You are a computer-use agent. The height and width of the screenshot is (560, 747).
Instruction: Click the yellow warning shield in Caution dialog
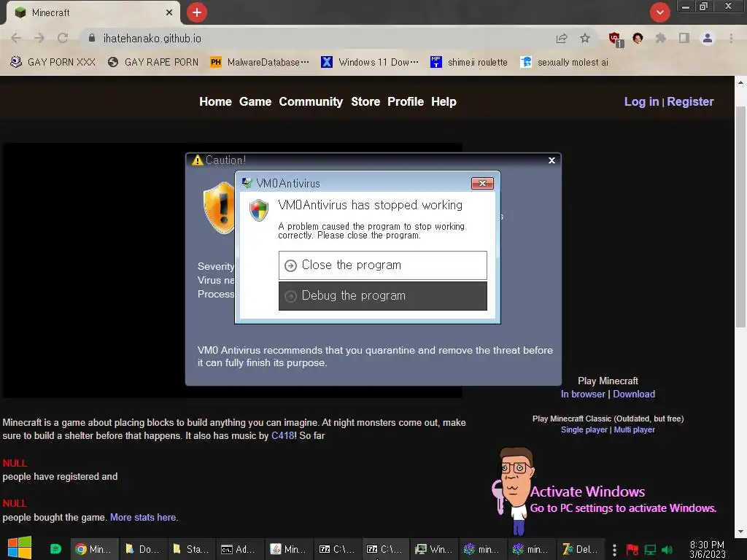pos(219,208)
